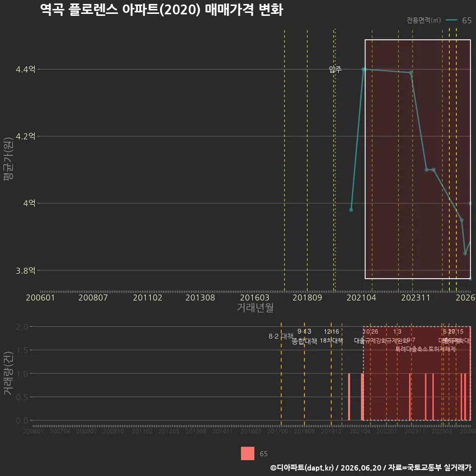This screenshot has height=476, width=476.
Task: Click the legend title 전용면적(㎡)
Action: click(423, 20)
